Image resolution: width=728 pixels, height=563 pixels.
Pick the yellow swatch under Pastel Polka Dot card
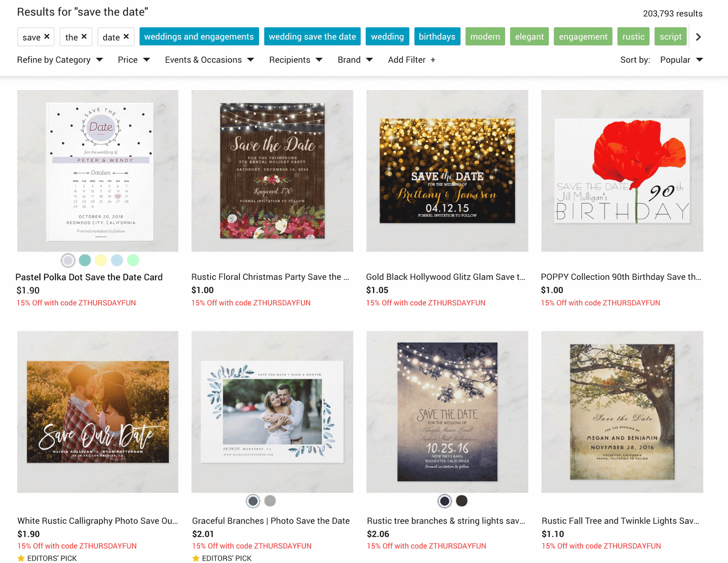tap(101, 260)
